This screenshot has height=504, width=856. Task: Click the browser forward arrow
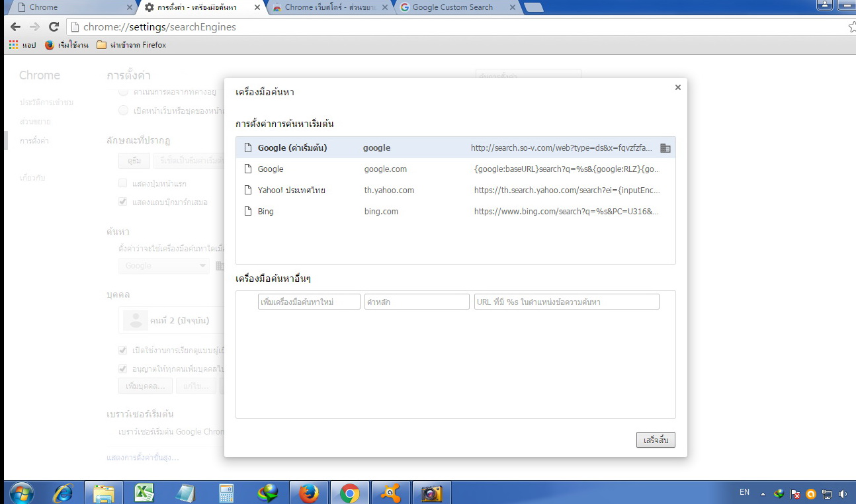coord(34,27)
